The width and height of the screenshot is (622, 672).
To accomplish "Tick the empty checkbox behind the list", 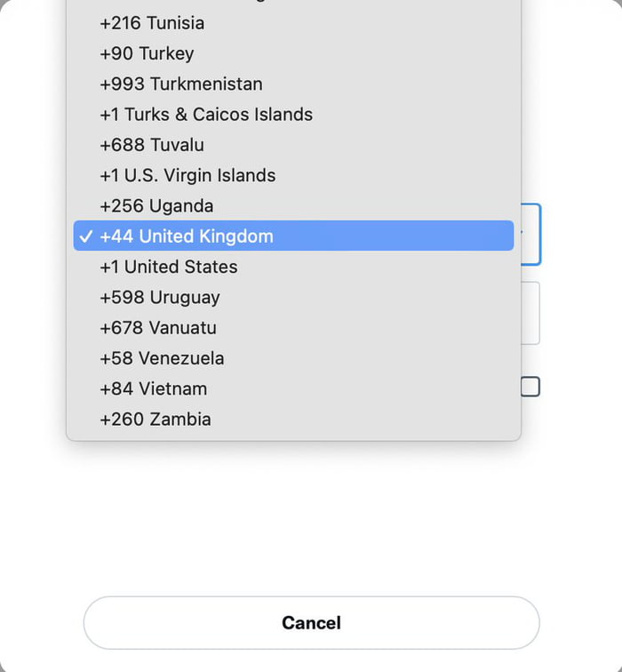I will pos(530,387).
